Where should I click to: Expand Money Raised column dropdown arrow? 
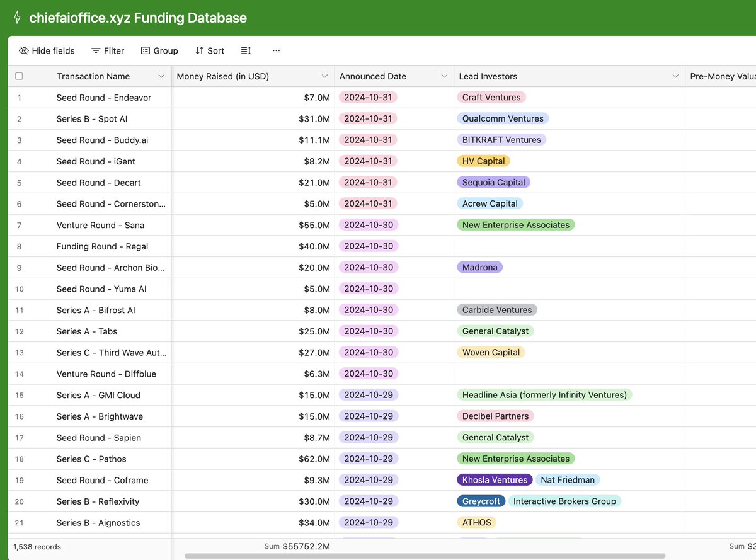point(324,76)
